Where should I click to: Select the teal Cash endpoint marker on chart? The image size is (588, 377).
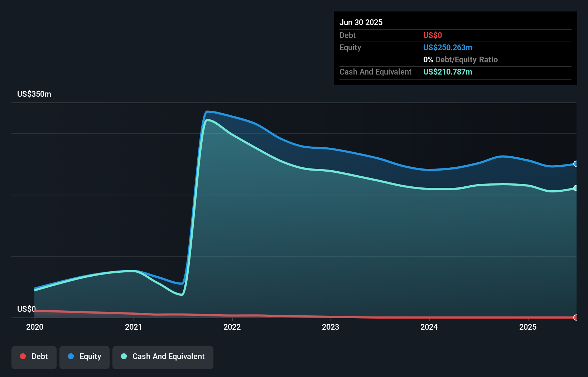tap(576, 188)
